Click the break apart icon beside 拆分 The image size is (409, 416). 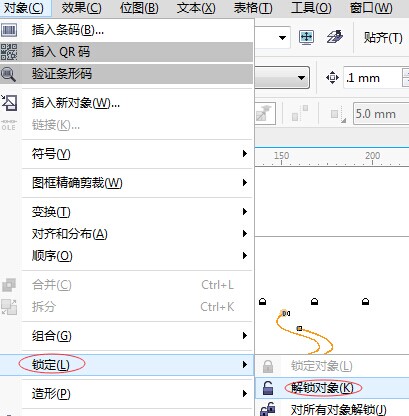coord(9,307)
